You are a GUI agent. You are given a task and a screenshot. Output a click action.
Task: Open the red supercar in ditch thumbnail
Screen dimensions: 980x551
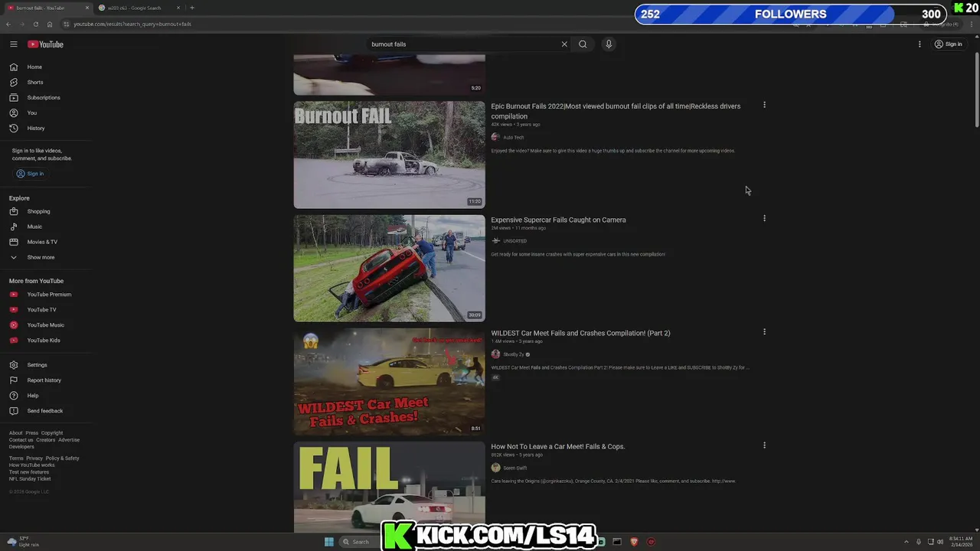pos(389,268)
